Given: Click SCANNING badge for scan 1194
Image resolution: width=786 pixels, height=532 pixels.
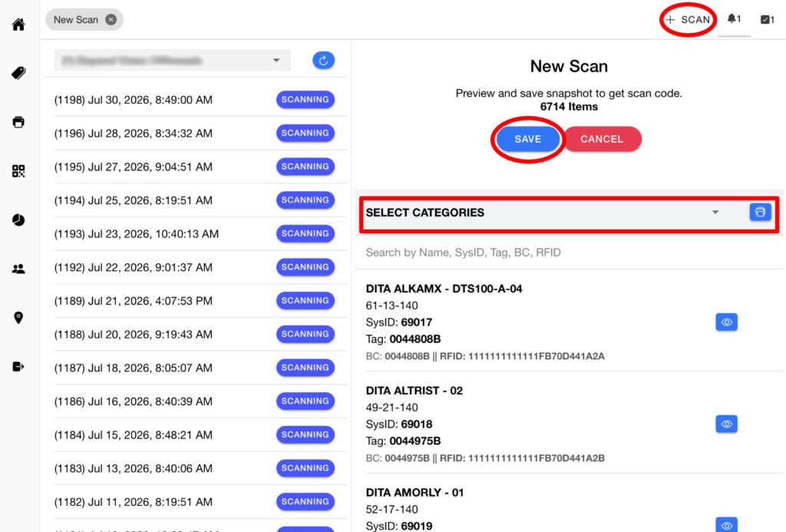Looking at the screenshot, I should coord(305,200).
